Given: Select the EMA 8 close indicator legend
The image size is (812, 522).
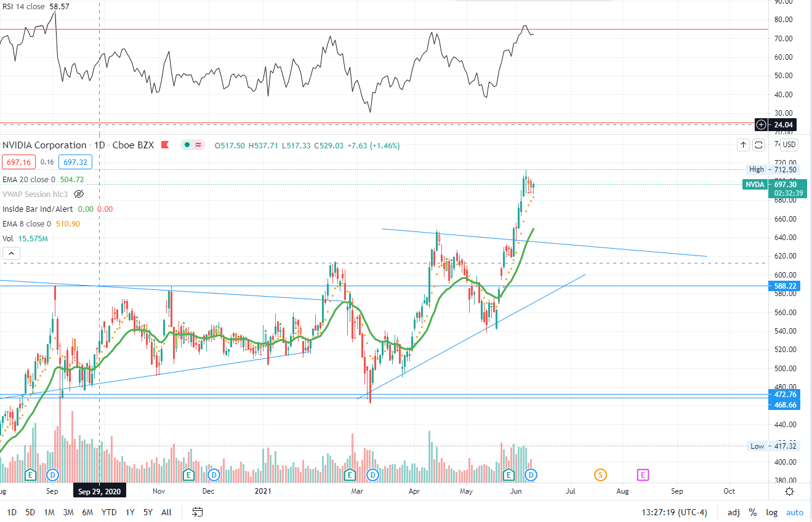Looking at the screenshot, I should tap(41, 223).
